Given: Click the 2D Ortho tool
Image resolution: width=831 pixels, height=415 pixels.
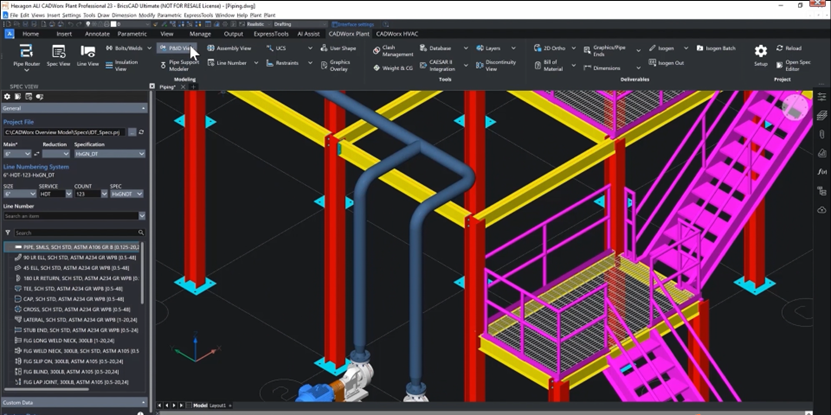Looking at the screenshot, I should [x=549, y=48].
